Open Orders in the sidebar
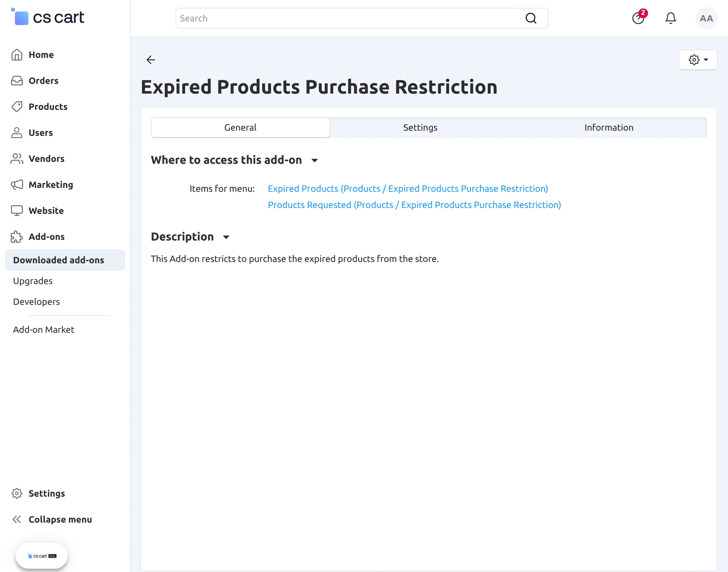This screenshot has width=728, height=572. pyautogui.click(x=44, y=81)
